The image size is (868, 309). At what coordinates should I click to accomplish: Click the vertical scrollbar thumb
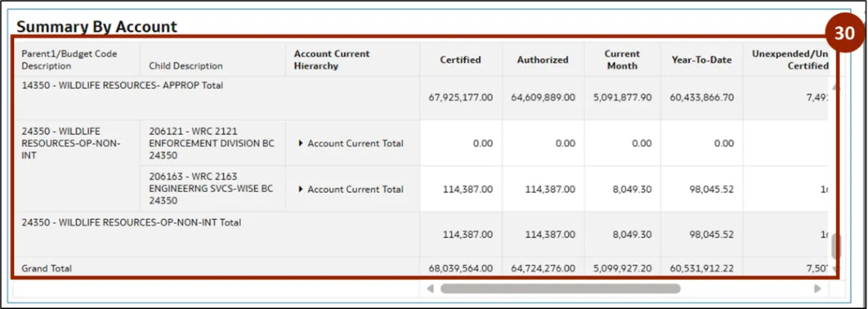[x=835, y=246]
